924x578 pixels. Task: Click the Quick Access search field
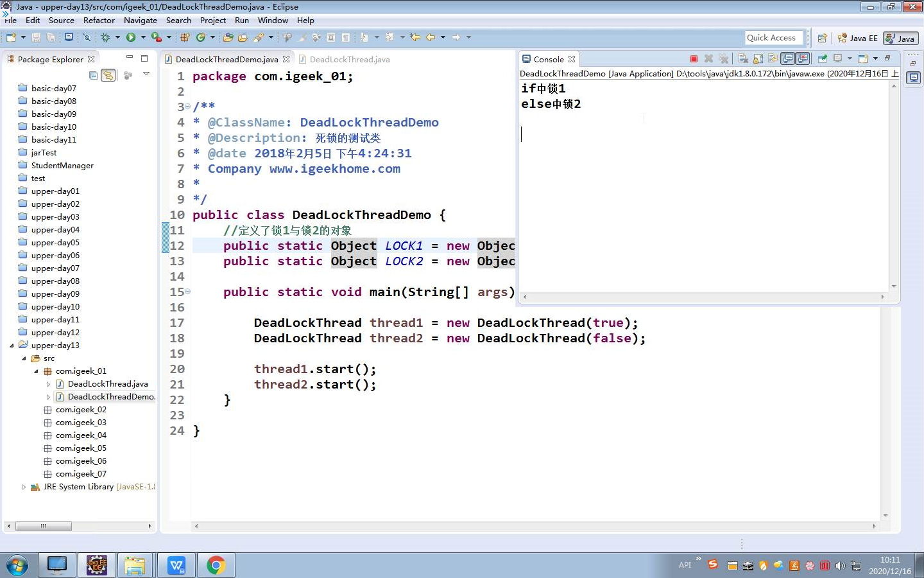(774, 38)
